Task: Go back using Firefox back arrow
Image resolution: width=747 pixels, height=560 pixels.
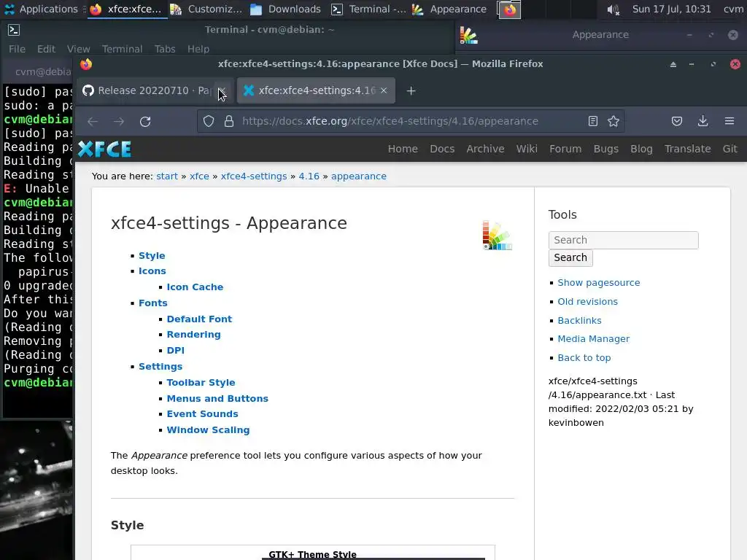Action: click(x=93, y=122)
